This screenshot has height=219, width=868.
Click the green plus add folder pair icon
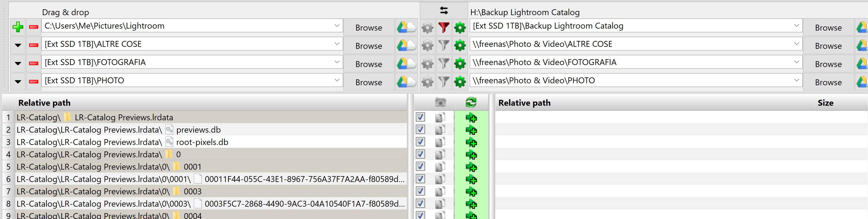[x=18, y=27]
